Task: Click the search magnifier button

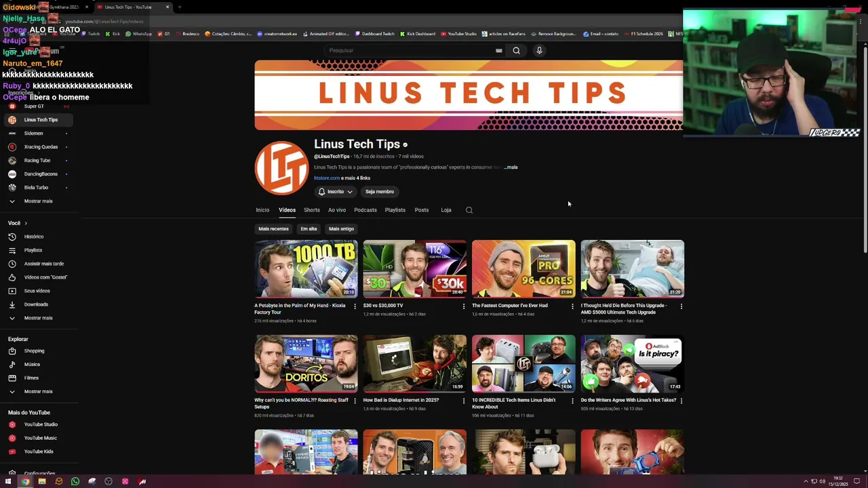Action: coord(516,50)
